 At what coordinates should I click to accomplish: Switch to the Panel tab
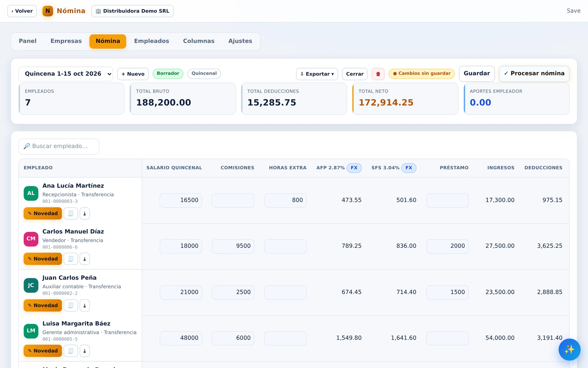tap(28, 41)
